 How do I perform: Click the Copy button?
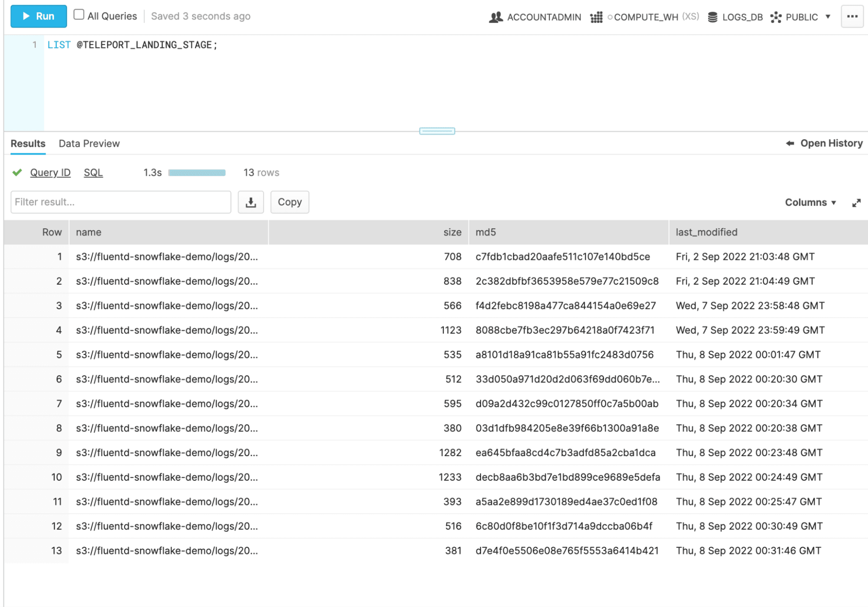coord(290,202)
